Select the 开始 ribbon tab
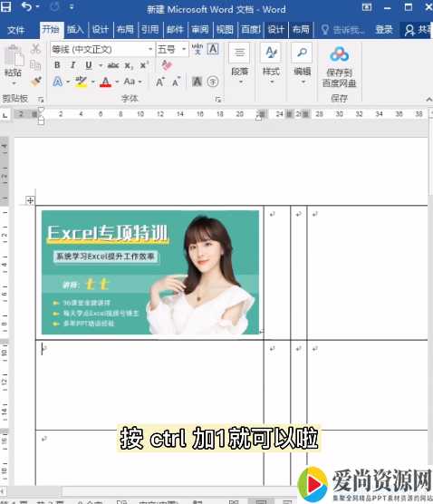This screenshot has height=504, width=433. (x=51, y=30)
